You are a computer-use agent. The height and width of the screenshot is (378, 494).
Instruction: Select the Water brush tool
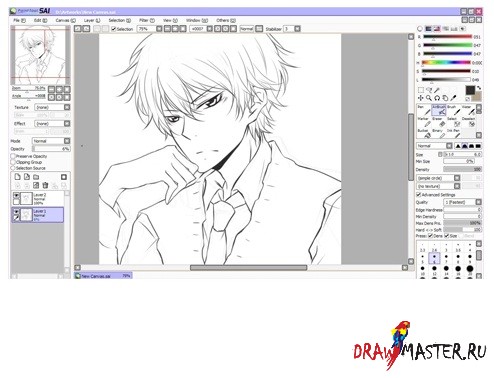[x=468, y=110]
